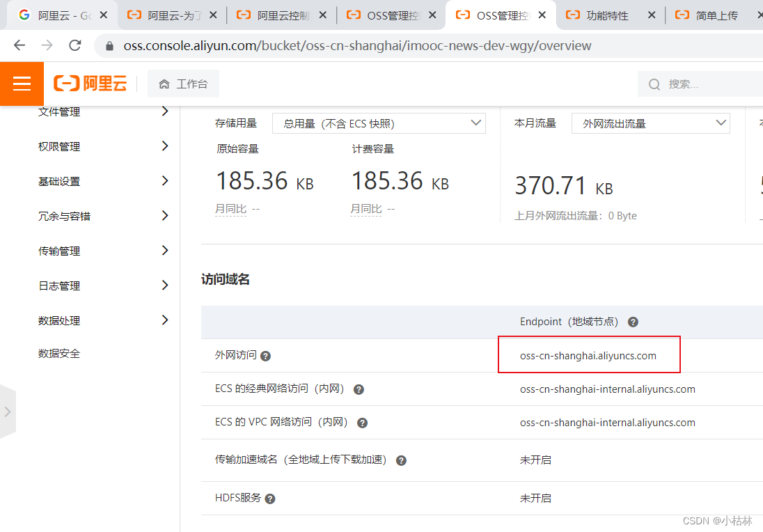Image resolution: width=763 pixels, height=532 pixels.
Task: Close the 阿里云-为了 tab
Action: [212, 15]
